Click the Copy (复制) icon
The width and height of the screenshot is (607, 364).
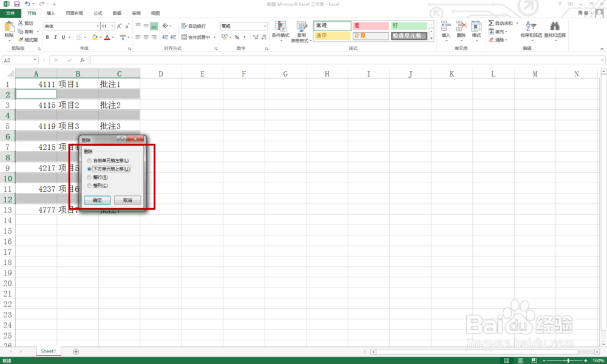tap(21, 32)
